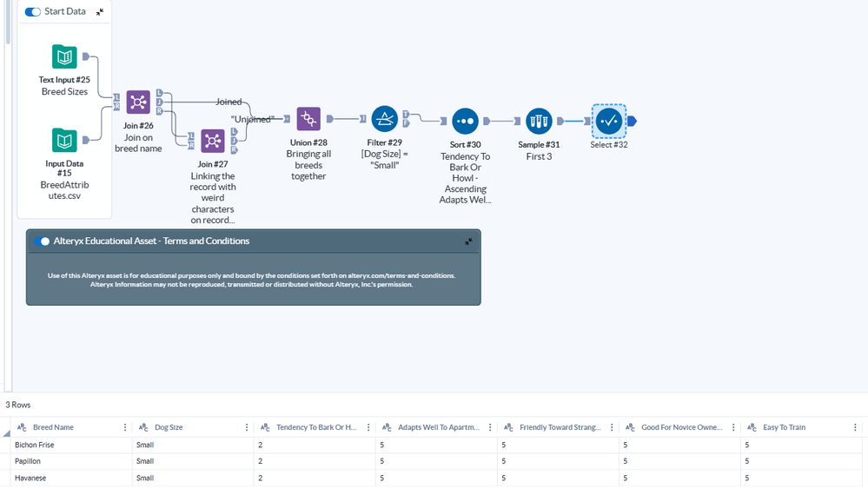
Task: Click output anchor of Input Data #15
Action: [x=86, y=140]
